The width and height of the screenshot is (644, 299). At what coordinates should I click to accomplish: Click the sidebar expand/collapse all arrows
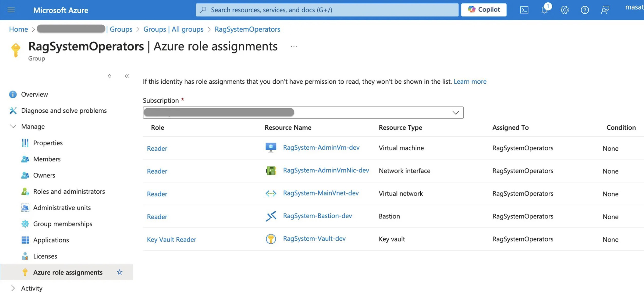pyautogui.click(x=109, y=76)
